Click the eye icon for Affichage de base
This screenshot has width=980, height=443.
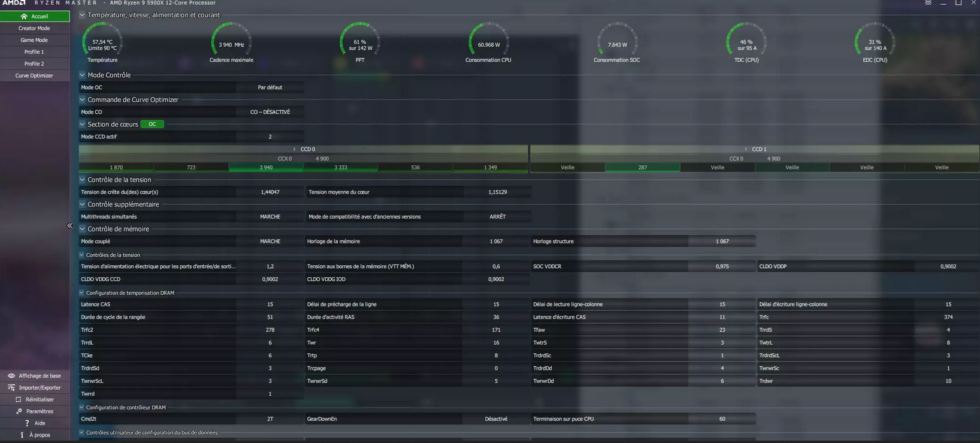[x=11, y=376]
